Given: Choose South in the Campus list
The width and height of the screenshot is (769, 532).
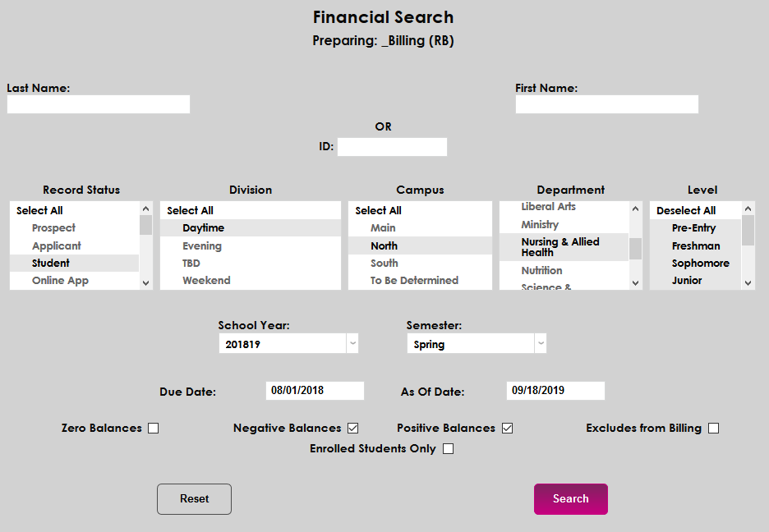Looking at the screenshot, I should point(384,263).
